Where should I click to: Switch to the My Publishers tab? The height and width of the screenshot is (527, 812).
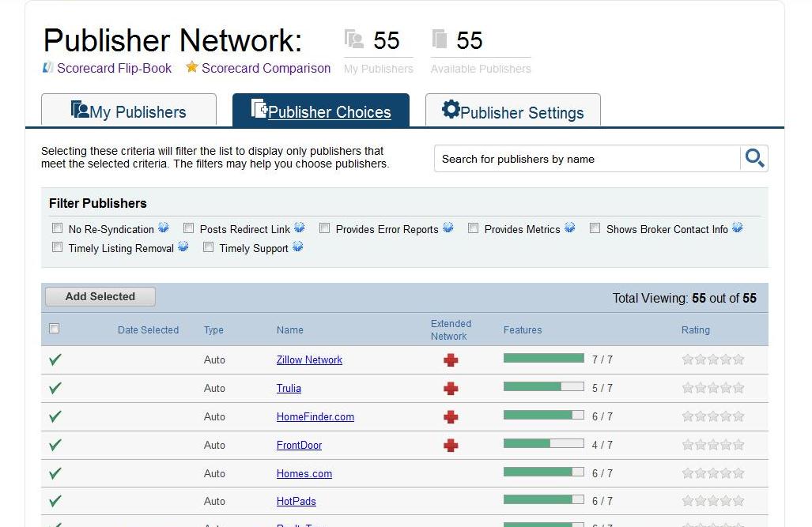[129, 110]
